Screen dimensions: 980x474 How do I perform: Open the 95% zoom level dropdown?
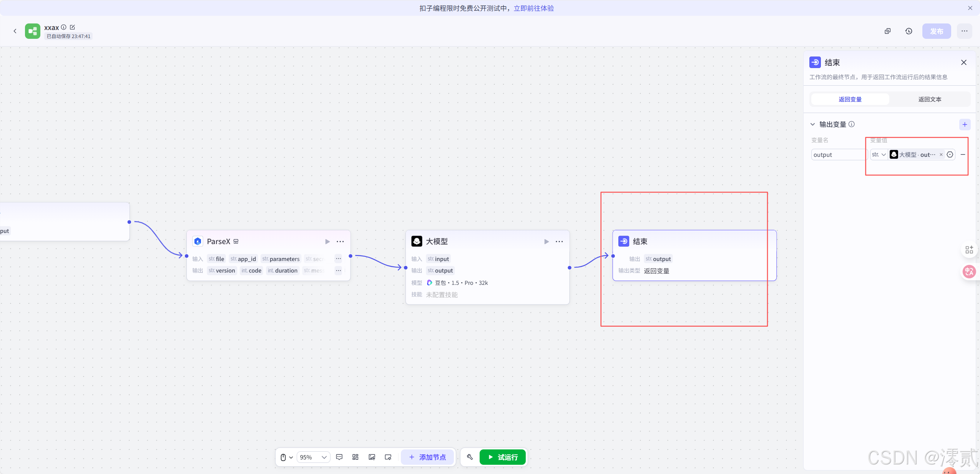tap(313, 457)
